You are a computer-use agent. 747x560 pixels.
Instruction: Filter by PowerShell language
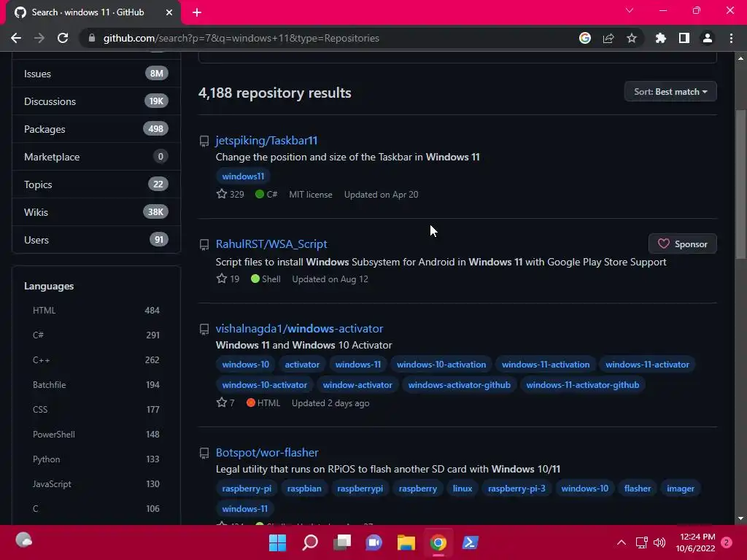[96, 435]
